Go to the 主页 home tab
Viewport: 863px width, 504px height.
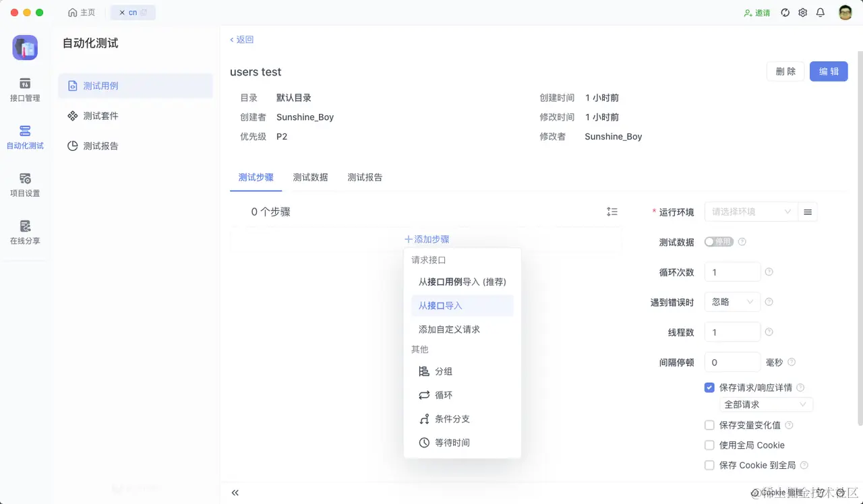pyautogui.click(x=82, y=13)
